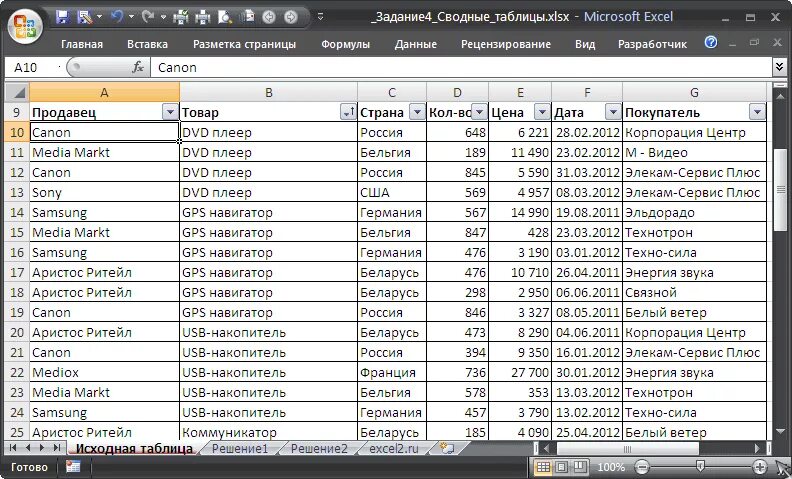Screen dimensions: 792x479
Task: Switch to Решение2 sheet tab
Action: click(319, 449)
